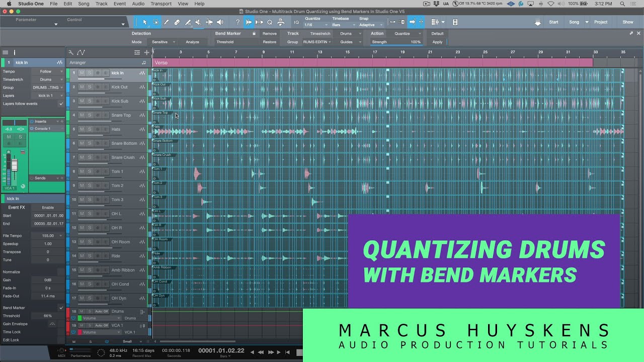Click the waveform icon on Hats track
This screenshot has width=644, height=362.
tap(142, 129)
